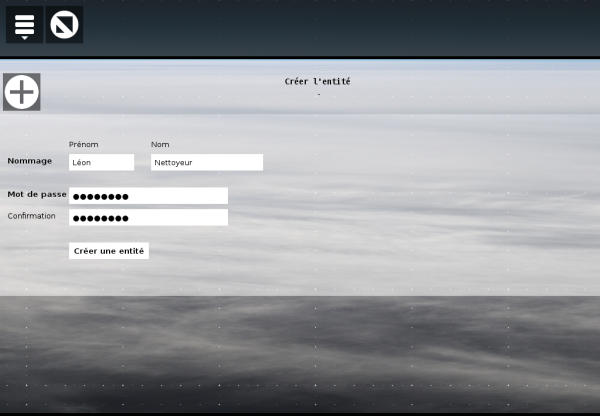600x416 pixels.
Task: Click the Confirmation label
Action: [x=32, y=216]
